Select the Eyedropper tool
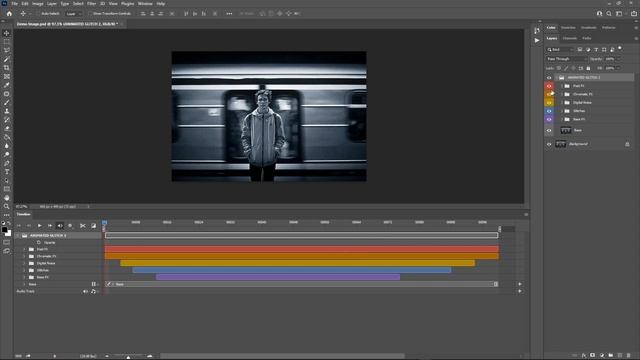The height and width of the screenshot is (360, 640). pyautogui.click(x=7, y=85)
